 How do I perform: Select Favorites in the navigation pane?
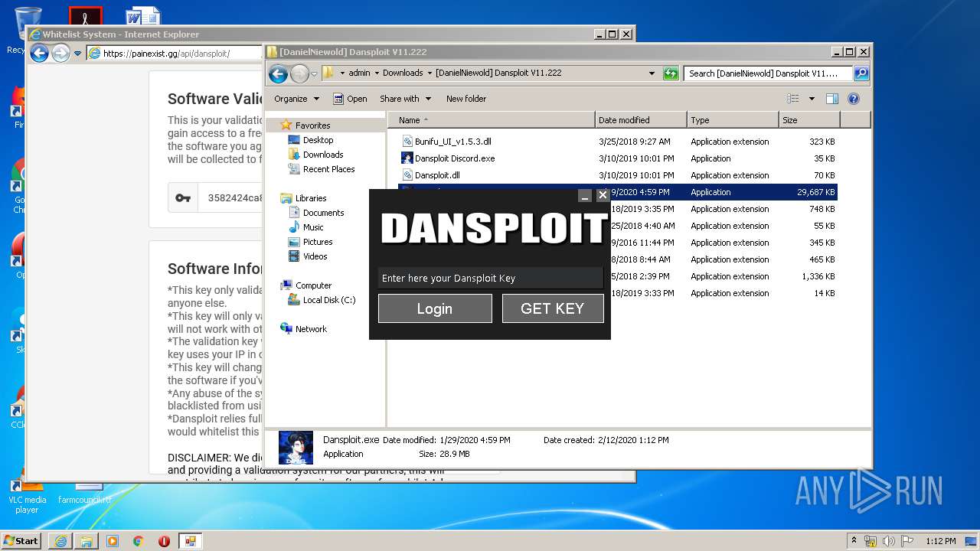tap(312, 126)
